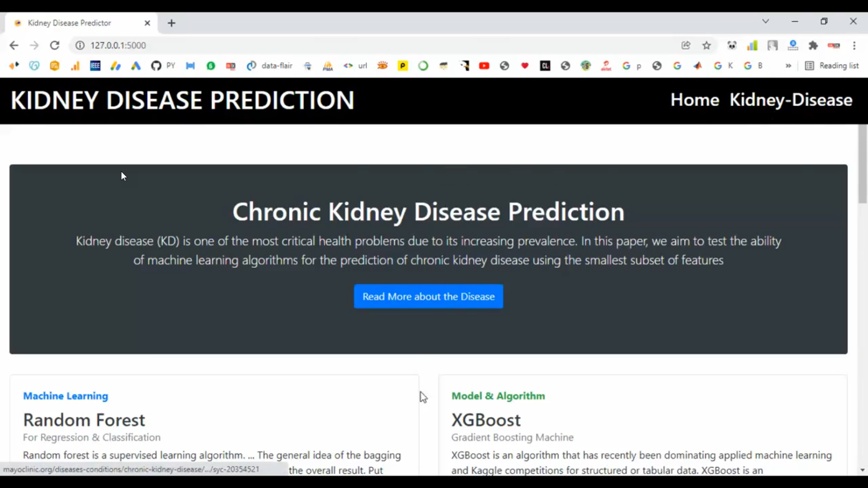Open the Airtel bookmark icon
The width and height of the screenshot is (868, 488).
pos(606,66)
